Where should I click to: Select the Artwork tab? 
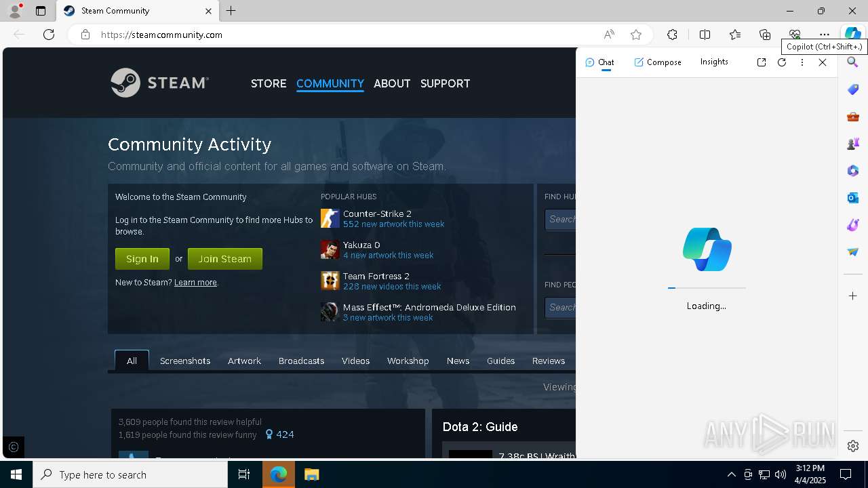[x=244, y=361]
